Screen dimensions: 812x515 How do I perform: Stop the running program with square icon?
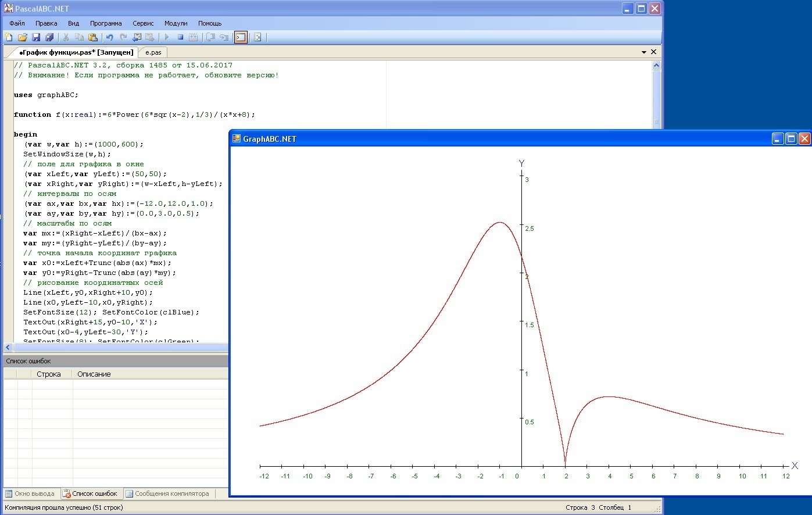(180, 37)
